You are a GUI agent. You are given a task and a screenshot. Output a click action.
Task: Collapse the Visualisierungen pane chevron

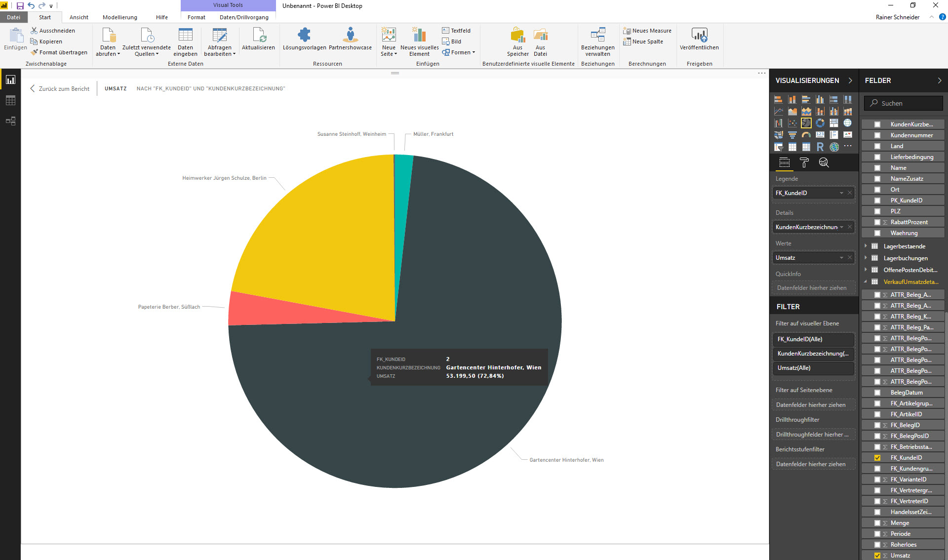pyautogui.click(x=850, y=80)
